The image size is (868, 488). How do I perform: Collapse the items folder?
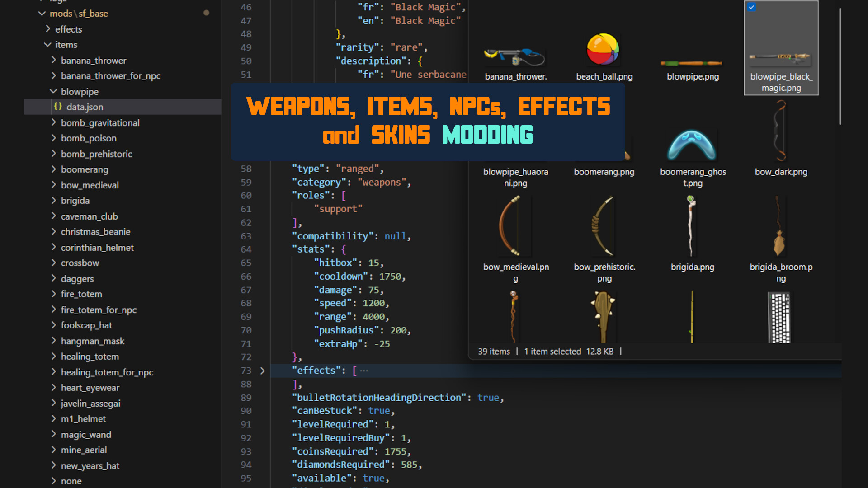[x=48, y=44]
